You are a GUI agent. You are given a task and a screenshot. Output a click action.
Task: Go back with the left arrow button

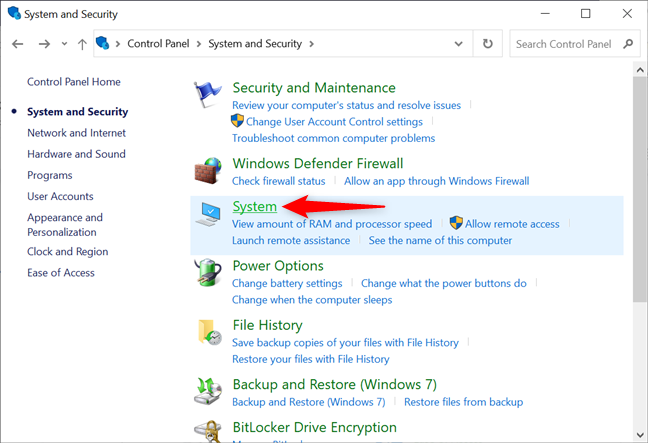(17, 44)
